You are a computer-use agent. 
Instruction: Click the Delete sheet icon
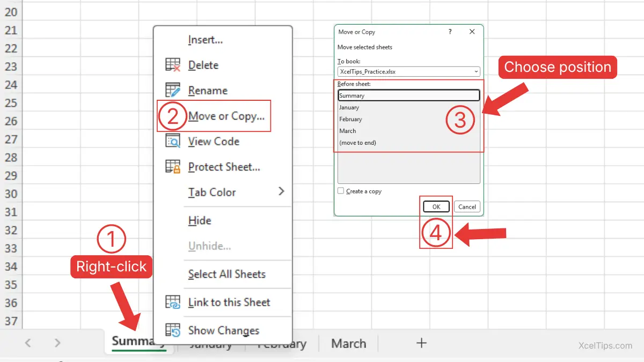click(x=173, y=65)
